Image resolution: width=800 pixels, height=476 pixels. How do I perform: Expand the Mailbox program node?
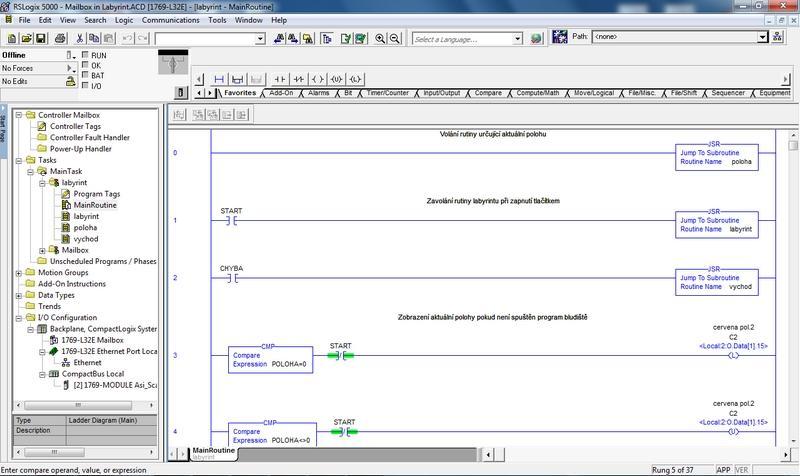coord(42,250)
